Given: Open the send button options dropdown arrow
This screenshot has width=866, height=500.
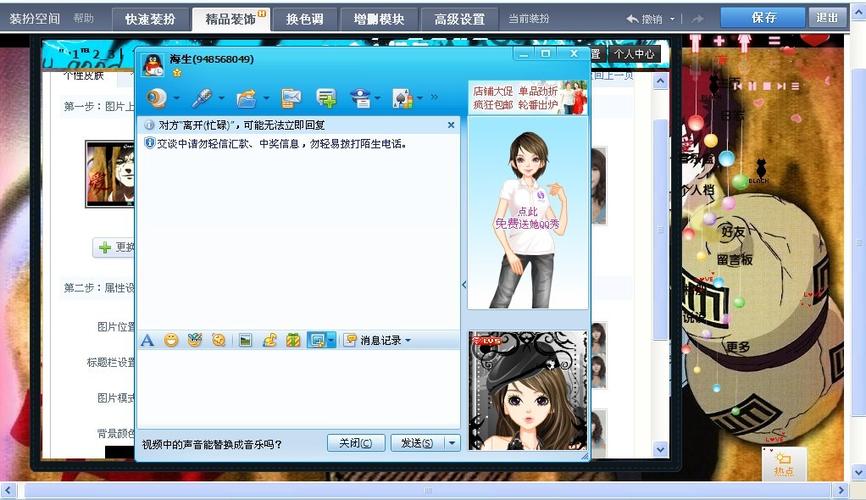Looking at the screenshot, I should (x=452, y=443).
